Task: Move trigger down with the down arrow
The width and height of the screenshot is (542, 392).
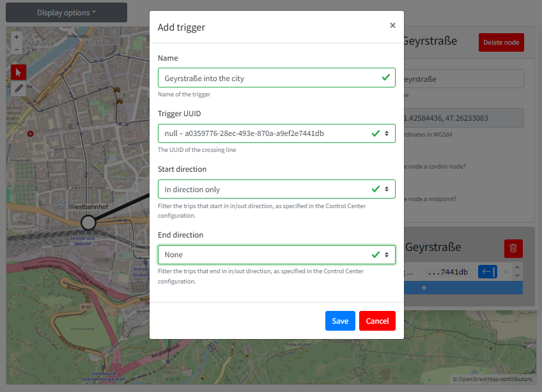Action: pyautogui.click(x=517, y=276)
